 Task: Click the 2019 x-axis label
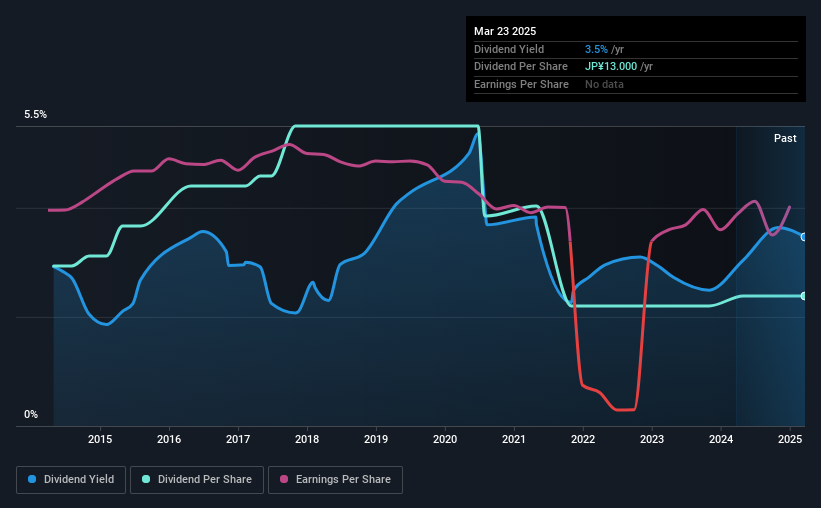click(376, 439)
